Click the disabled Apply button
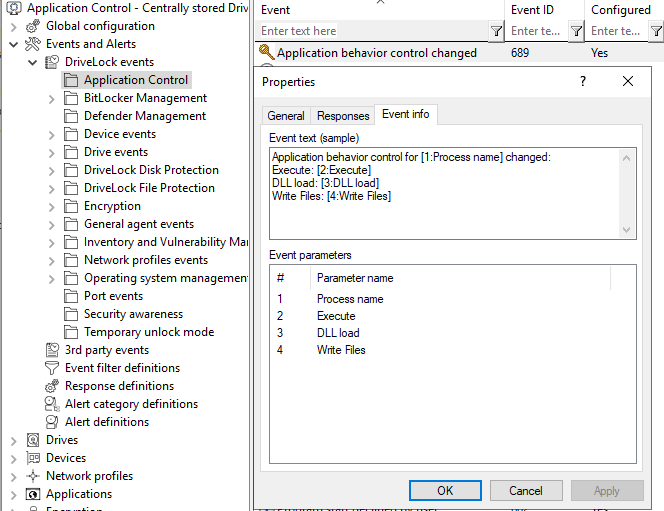Viewport: 664px width, 511px height. pos(607,491)
